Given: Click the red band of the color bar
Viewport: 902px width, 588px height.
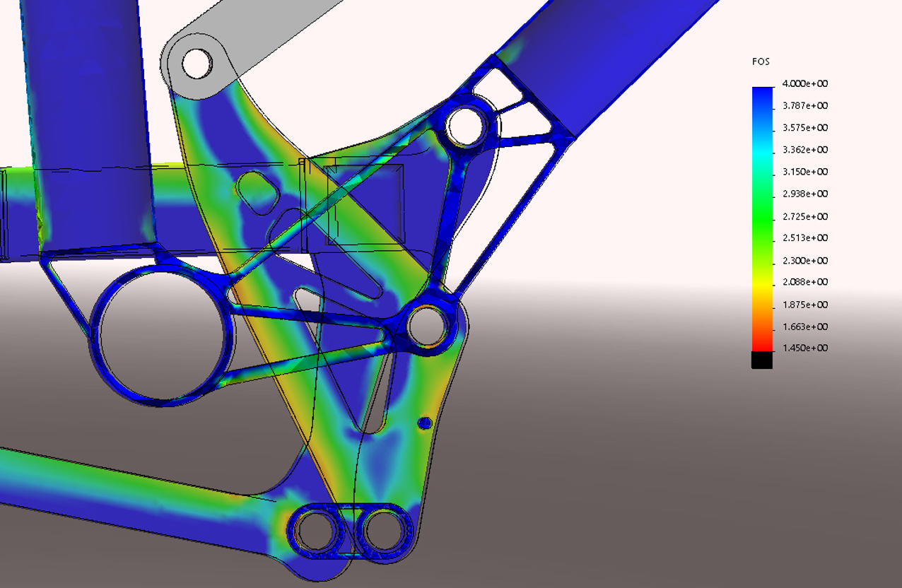Looking at the screenshot, I should click(762, 339).
